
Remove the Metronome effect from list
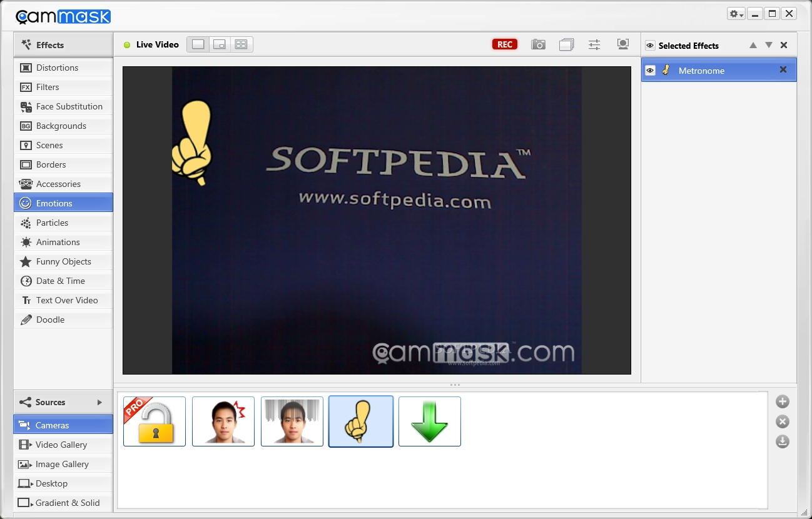(x=783, y=70)
